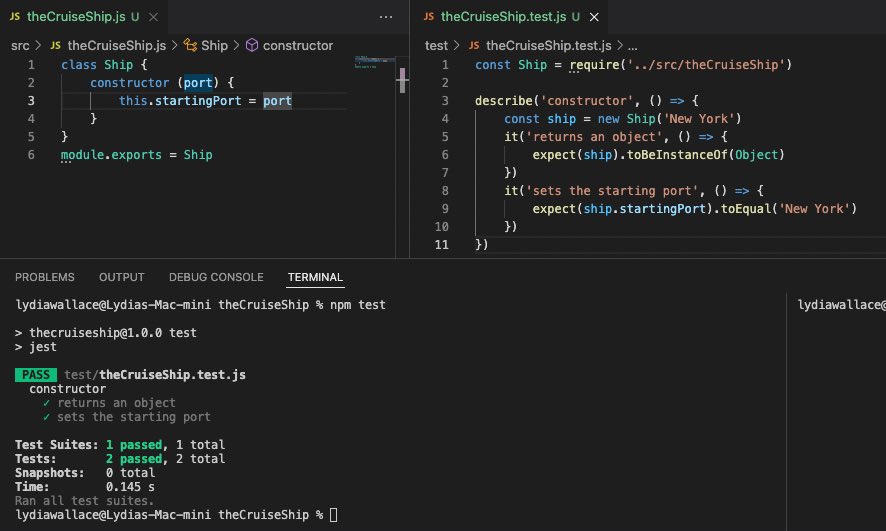Click 'npm test' command in terminal
The width and height of the screenshot is (886, 531).
click(358, 304)
